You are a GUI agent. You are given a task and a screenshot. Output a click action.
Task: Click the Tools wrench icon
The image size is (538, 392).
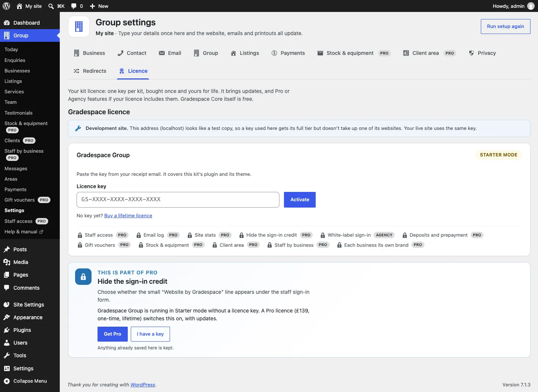[x=7, y=355]
